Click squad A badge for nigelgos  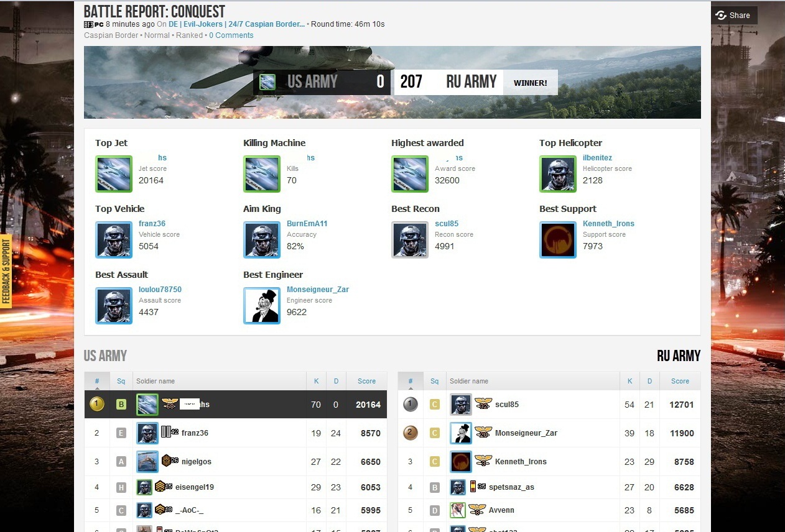pyautogui.click(x=121, y=462)
